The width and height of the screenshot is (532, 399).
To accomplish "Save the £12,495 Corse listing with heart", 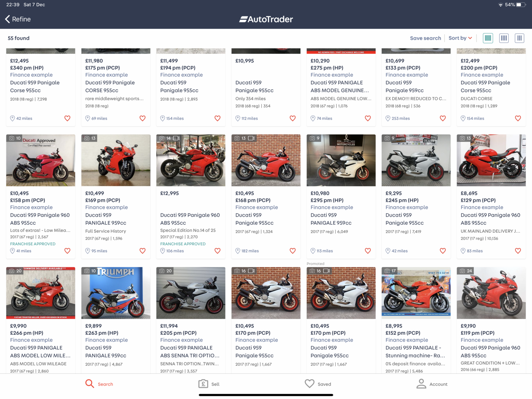I will point(67,118).
